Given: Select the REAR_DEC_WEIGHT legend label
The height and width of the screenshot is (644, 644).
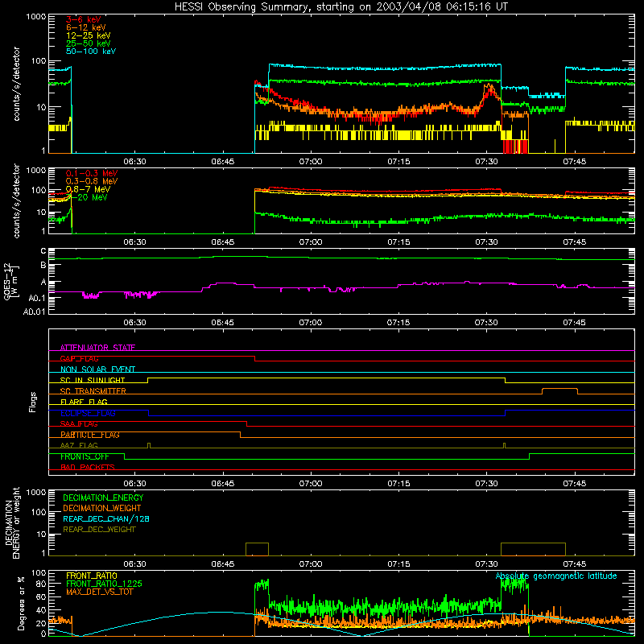Looking at the screenshot, I should pyautogui.click(x=99, y=530).
